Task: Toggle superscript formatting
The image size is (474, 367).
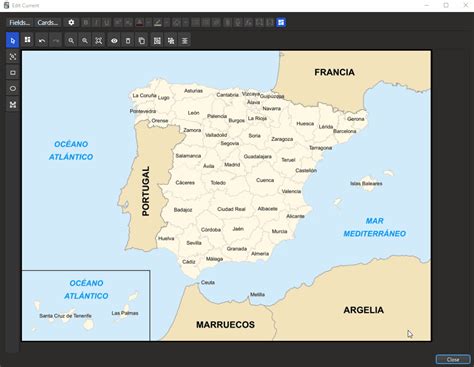Action: [118, 23]
